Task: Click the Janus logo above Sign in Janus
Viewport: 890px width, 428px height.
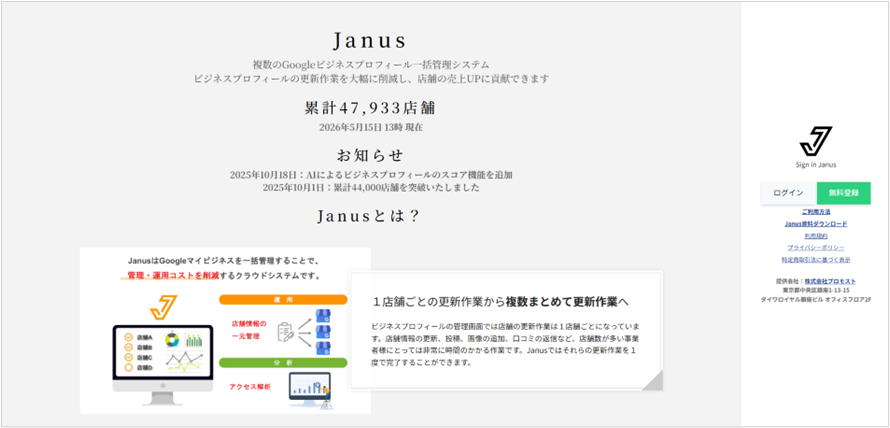Action: tap(816, 141)
